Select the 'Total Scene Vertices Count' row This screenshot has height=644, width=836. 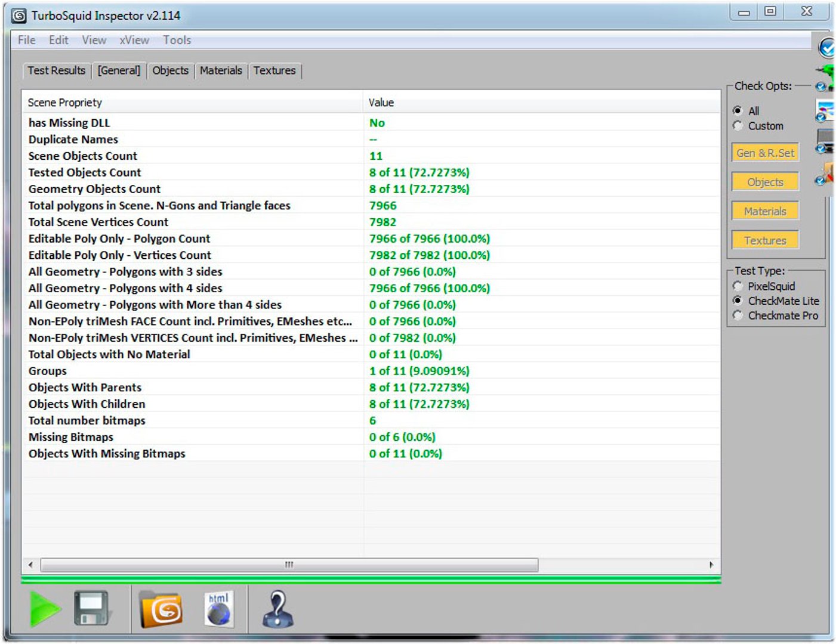(x=371, y=222)
